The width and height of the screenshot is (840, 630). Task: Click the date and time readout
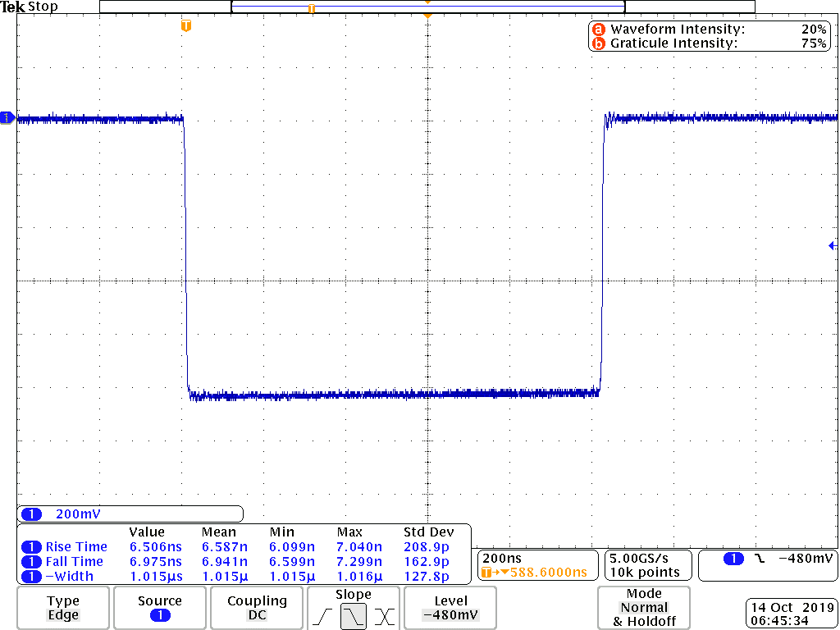coord(791,614)
